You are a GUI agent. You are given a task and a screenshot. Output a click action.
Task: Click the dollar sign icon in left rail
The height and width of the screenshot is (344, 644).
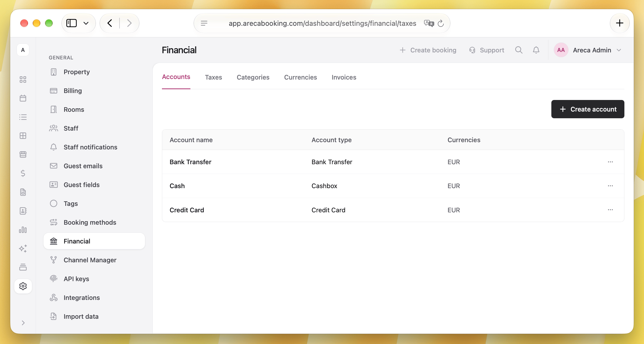click(x=23, y=173)
